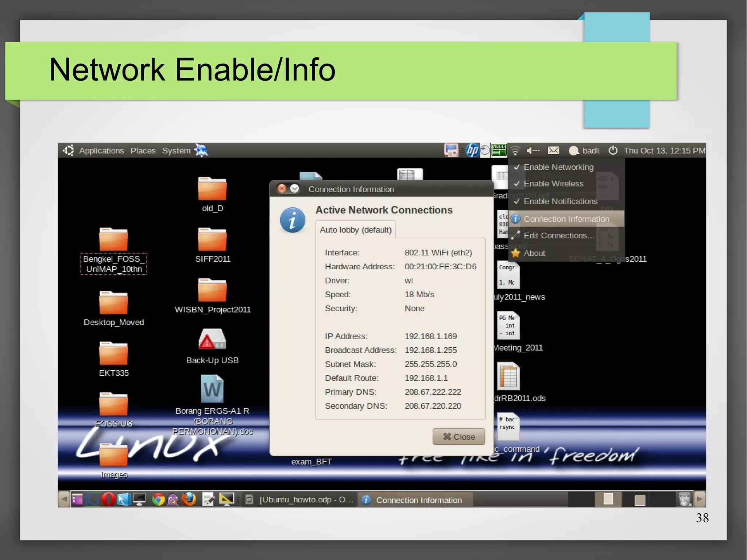Click the Subnet Mask value 255.255.255.0
Image resolution: width=747 pixels, height=560 pixels.
pos(430,364)
